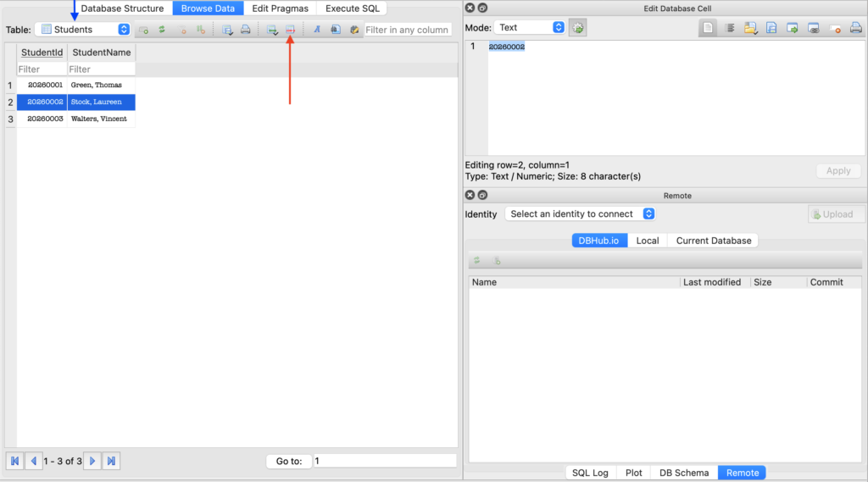Click the format font icon in table toolbar
Image resolution: width=868 pixels, height=482 pixels.
pyautogui.click(x=317, y=30)
